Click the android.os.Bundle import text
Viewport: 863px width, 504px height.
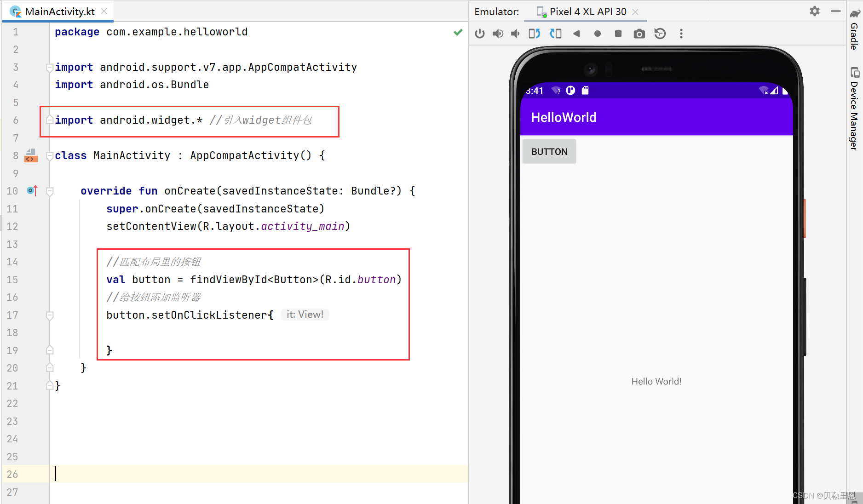[x=154, y=85]
